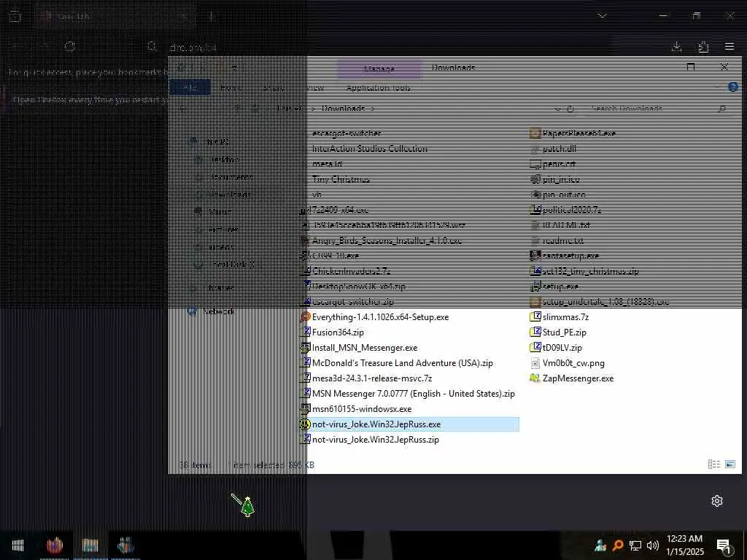Open a new Firefox tab with the plus button
The image size is (747, 560).
click(x=212, y=16)
